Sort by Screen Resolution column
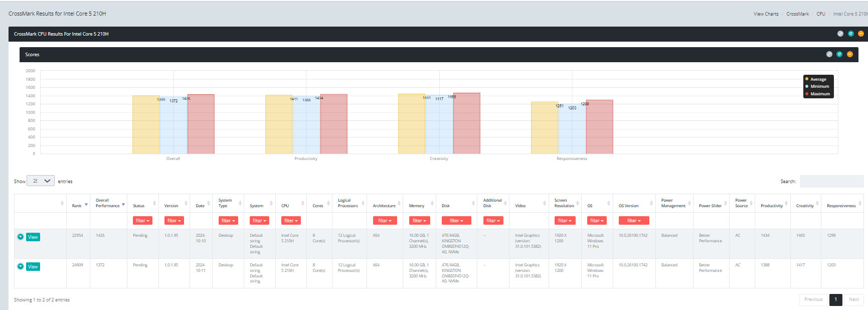The width and height of the screenshot is (868, 310). click(565, 203)
